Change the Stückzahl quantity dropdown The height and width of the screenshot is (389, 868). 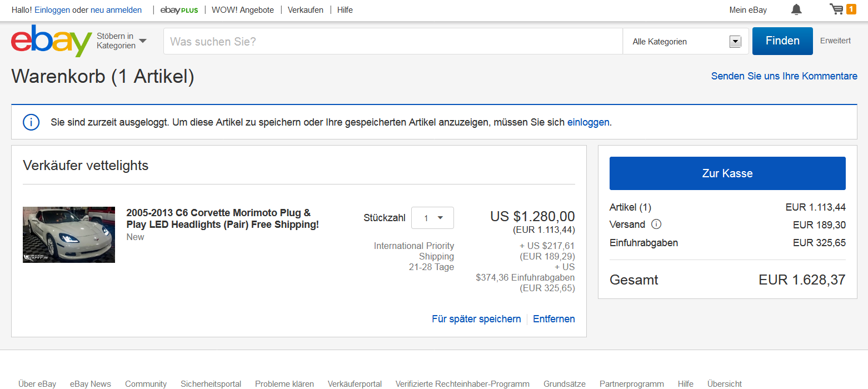click(432, 218)
